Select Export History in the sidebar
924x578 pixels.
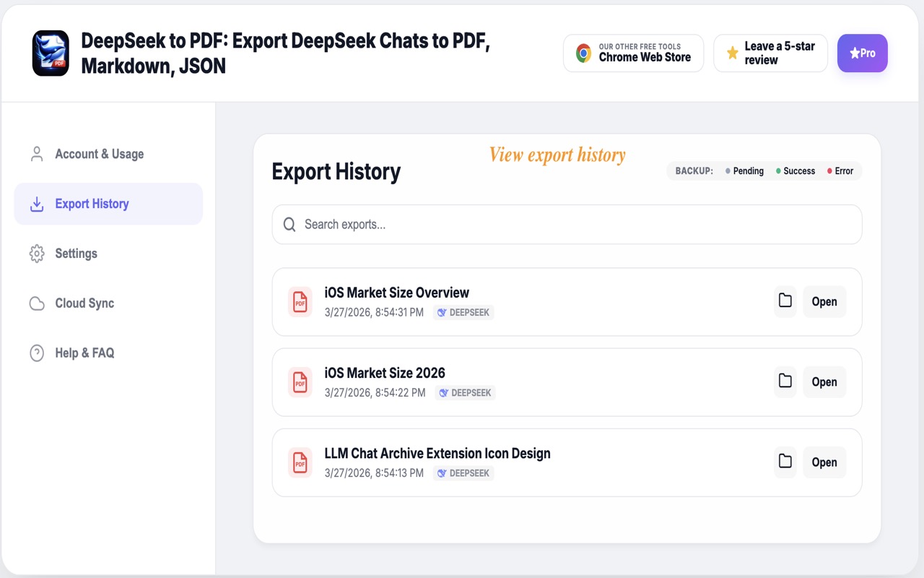[x=108, y=204]
